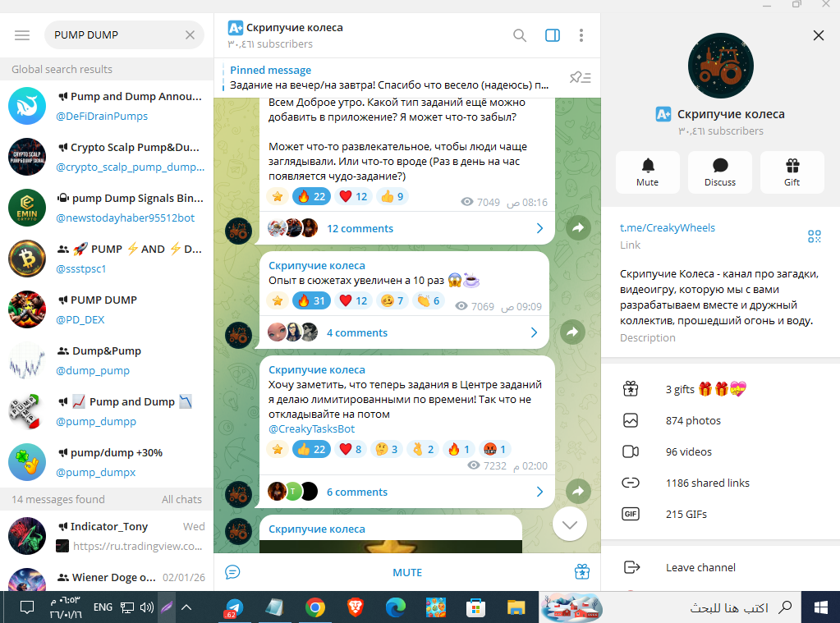Toggle fire reaction with count 31
The width and height of the screenshot is (840, 623).
pyautogui.click(x=311, y=300)
